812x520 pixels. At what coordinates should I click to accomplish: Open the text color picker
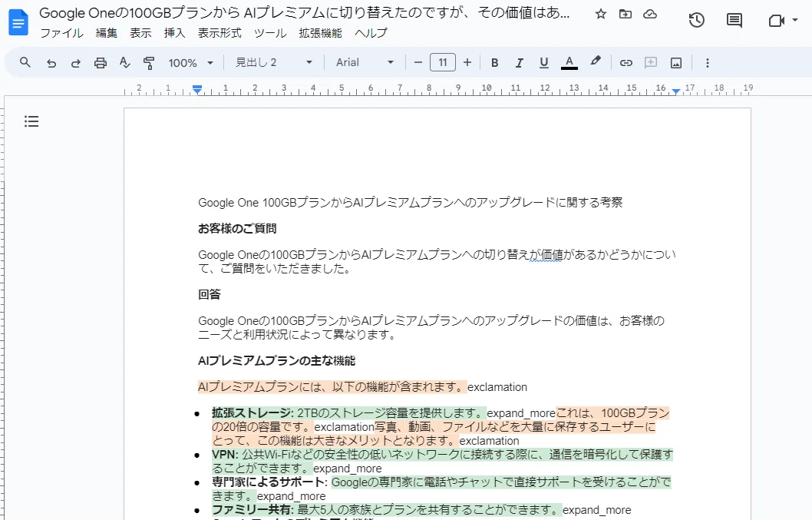pos(569,63)
